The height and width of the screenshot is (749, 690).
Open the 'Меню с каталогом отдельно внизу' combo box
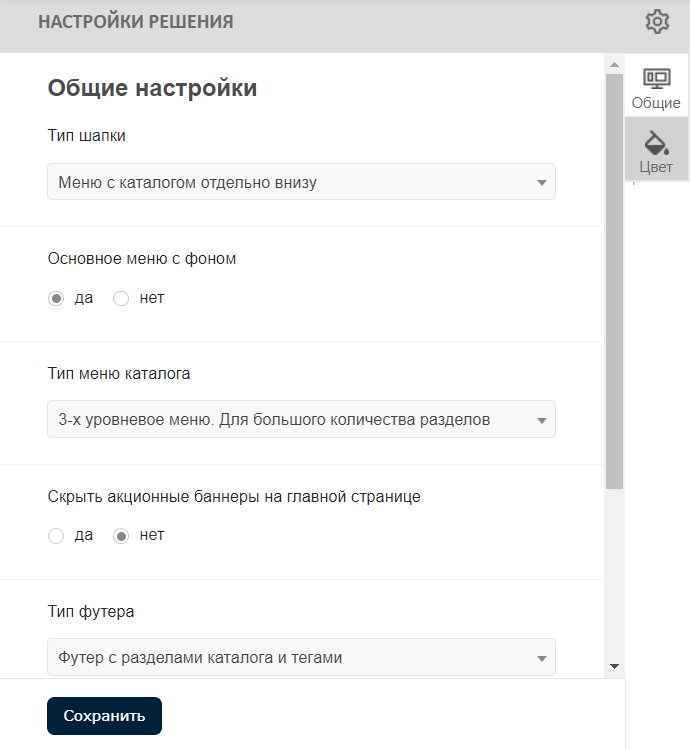pos(290,182)
